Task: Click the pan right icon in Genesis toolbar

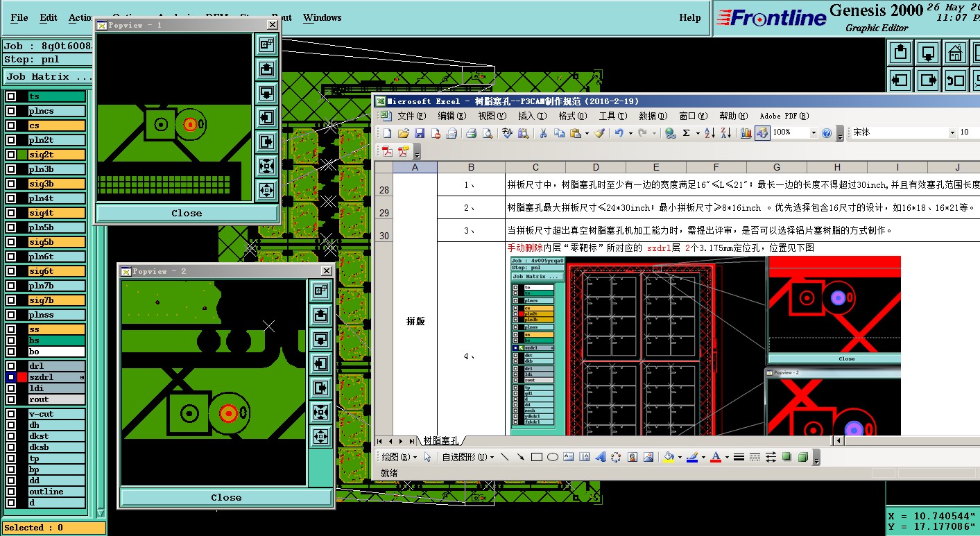Action: (928, 79)
